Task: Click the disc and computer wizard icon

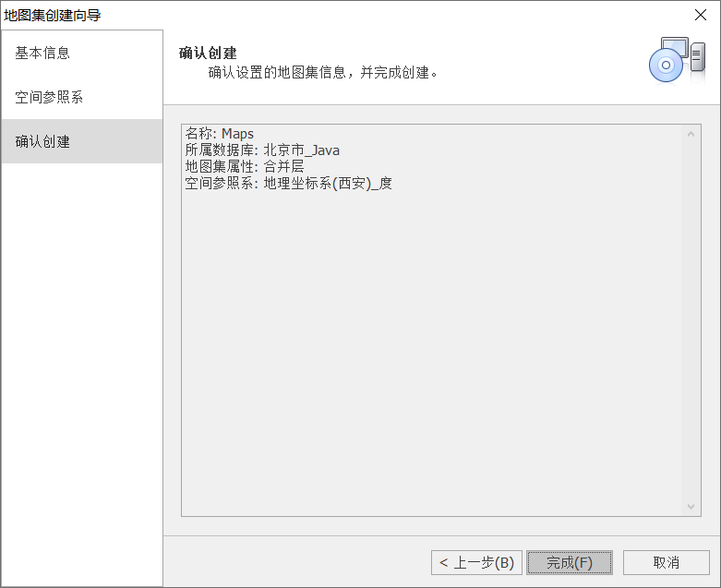Action: tap(676, 60)
